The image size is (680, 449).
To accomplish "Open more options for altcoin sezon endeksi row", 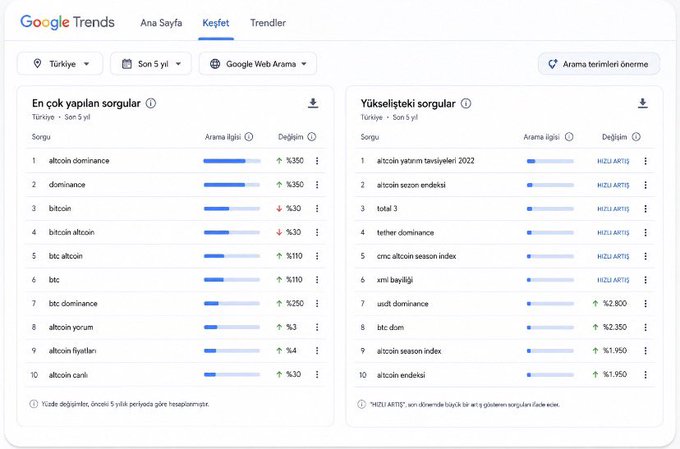I will pyautogui.click(x=645, y=185).
